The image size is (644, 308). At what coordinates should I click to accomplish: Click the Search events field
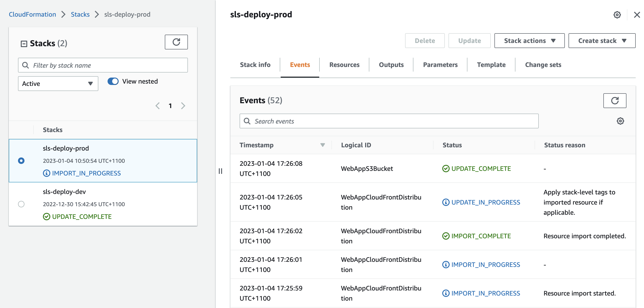point(389,121)
